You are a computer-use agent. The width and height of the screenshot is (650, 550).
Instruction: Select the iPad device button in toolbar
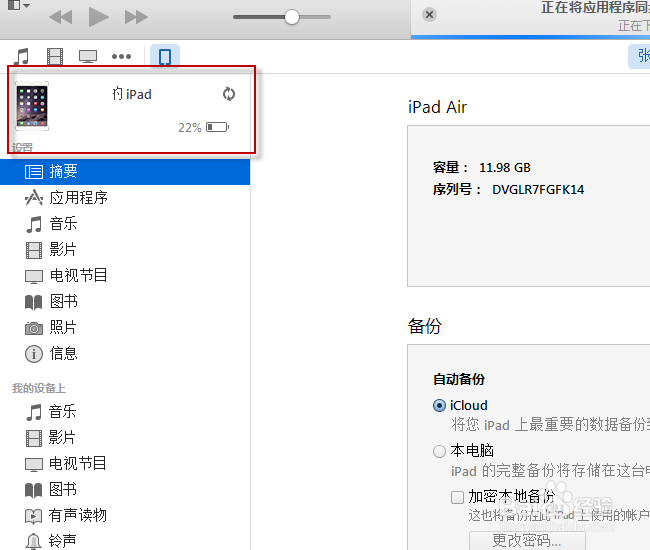pos(165,56)
